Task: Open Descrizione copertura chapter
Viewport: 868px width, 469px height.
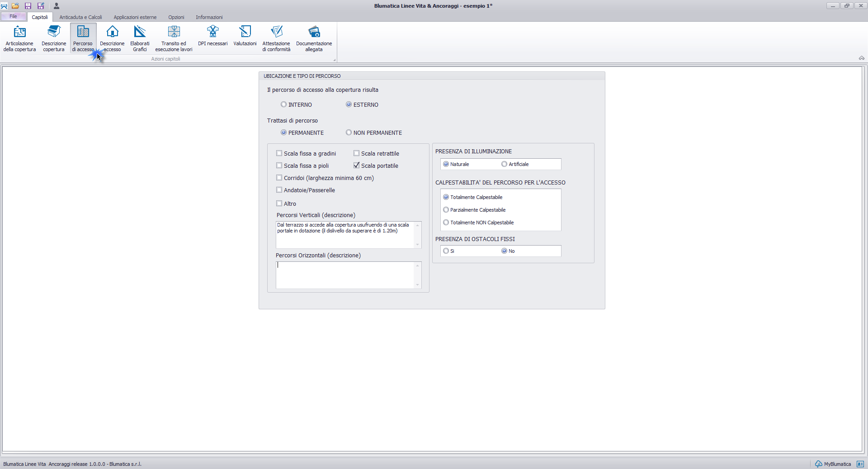Action: coord(54,38)
